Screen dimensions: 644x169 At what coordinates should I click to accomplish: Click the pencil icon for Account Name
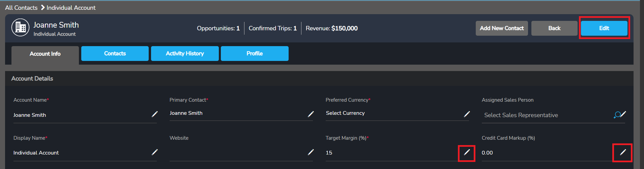[155, 114]
